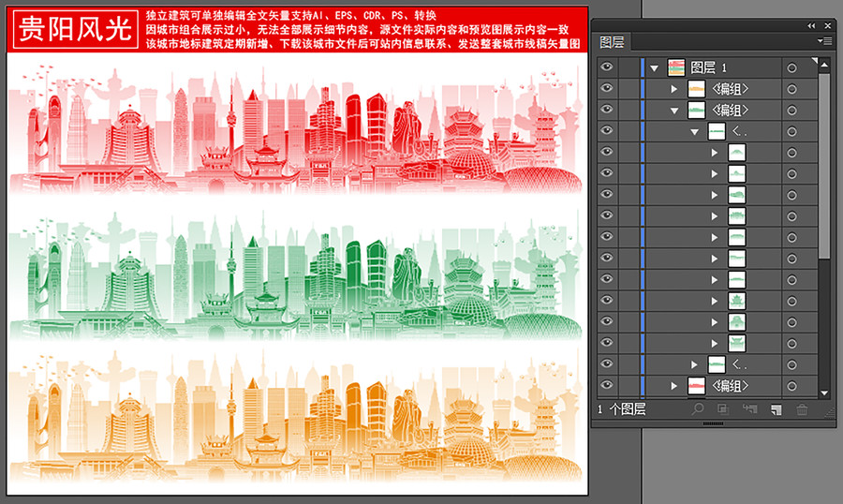Click the text line starting 因城市组合展示过小
Viewport: 843px width, 504px height.
[x=357, y=30]
